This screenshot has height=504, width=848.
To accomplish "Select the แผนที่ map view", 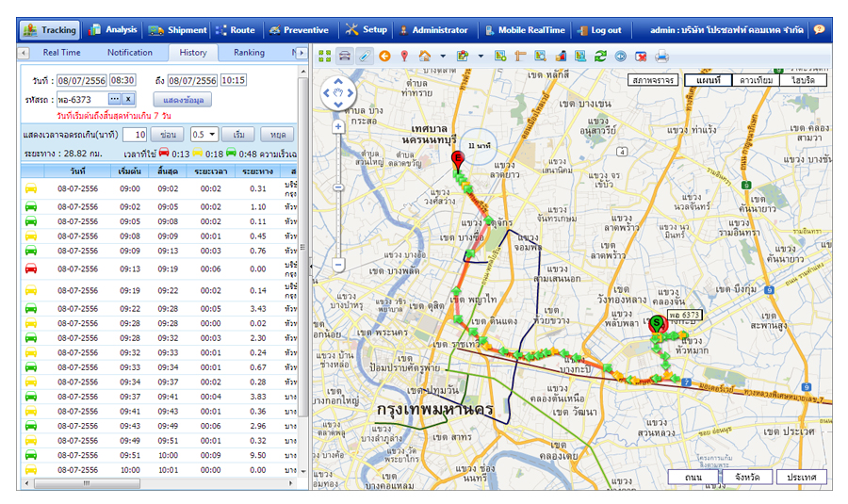I will [x=708, y=80].
